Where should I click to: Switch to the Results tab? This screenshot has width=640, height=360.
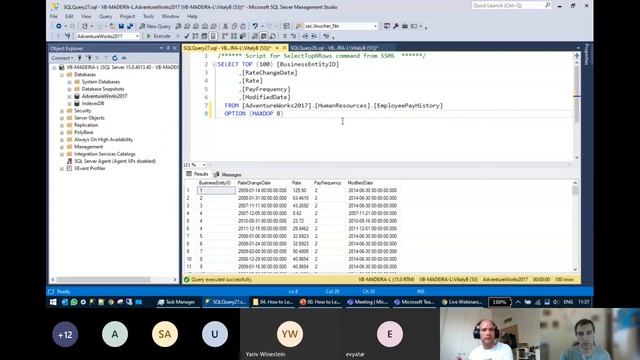coord(198,174)
